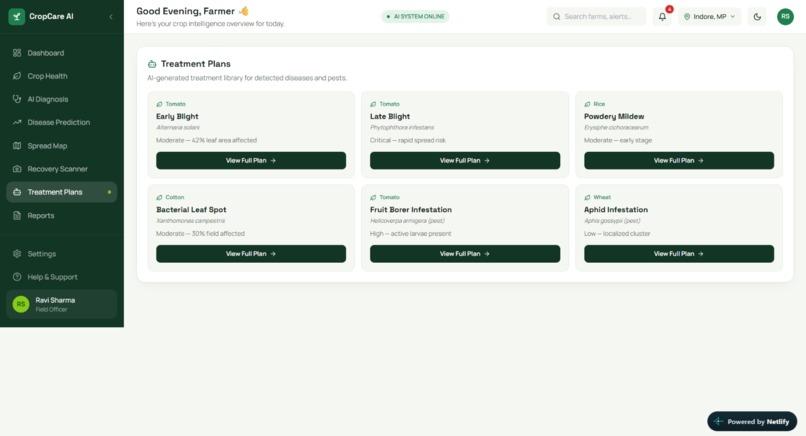View Full Plan for Early Blight
The width and height of the screenshot is (806, 436).
pos(251,160)
